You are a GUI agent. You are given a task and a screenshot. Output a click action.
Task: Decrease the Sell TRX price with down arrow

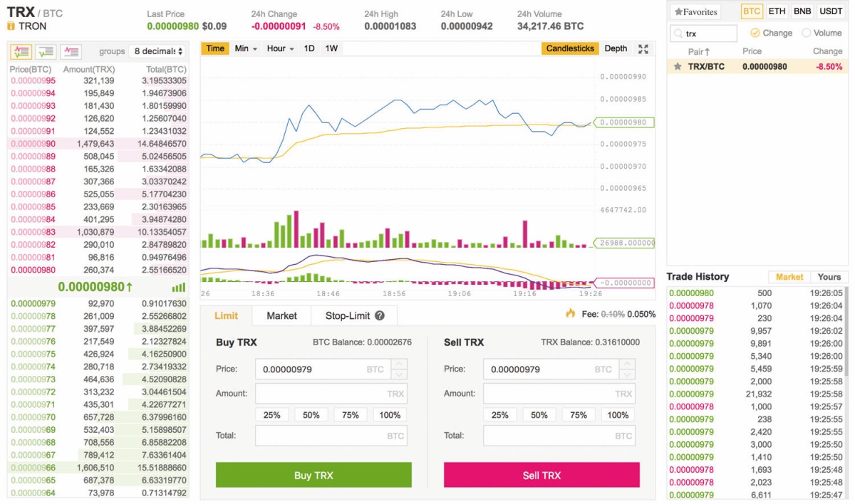628,374
